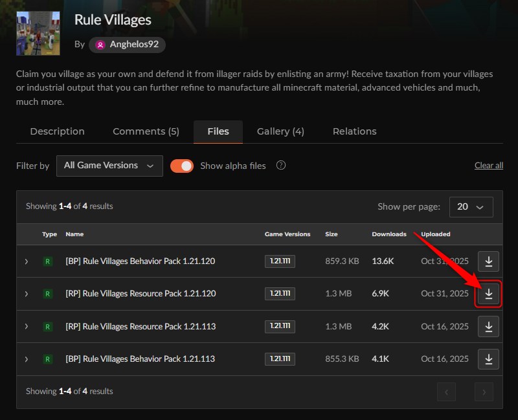Click Anghelos92 author avatar icon
Image resolution: width=518 pixels, height=420 pixels.
point(100,45)
